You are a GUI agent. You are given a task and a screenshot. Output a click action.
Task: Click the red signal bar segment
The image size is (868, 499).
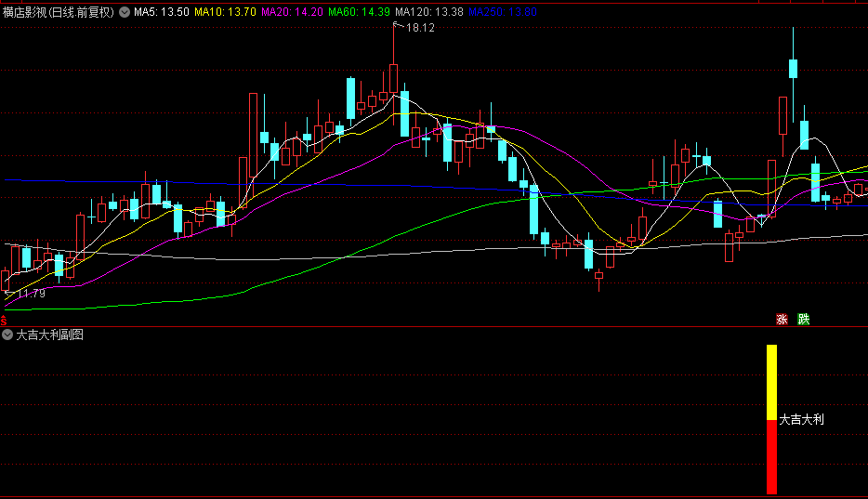[771, 457]
